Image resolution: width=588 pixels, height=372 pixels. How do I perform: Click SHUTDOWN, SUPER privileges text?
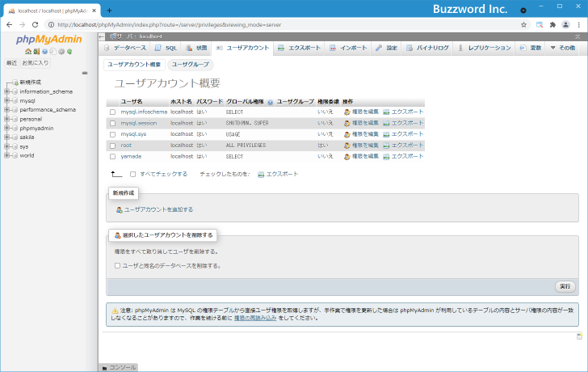click(x=247, y=123)
